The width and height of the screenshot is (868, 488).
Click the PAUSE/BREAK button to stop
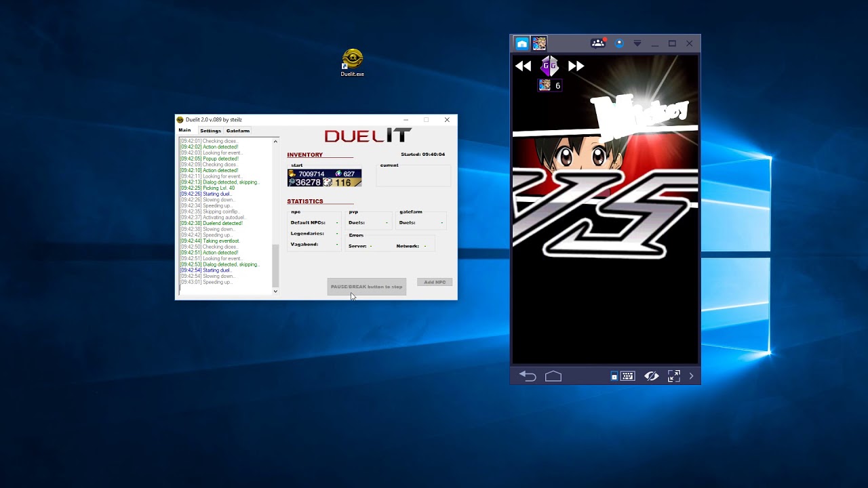tap(366, 287)
